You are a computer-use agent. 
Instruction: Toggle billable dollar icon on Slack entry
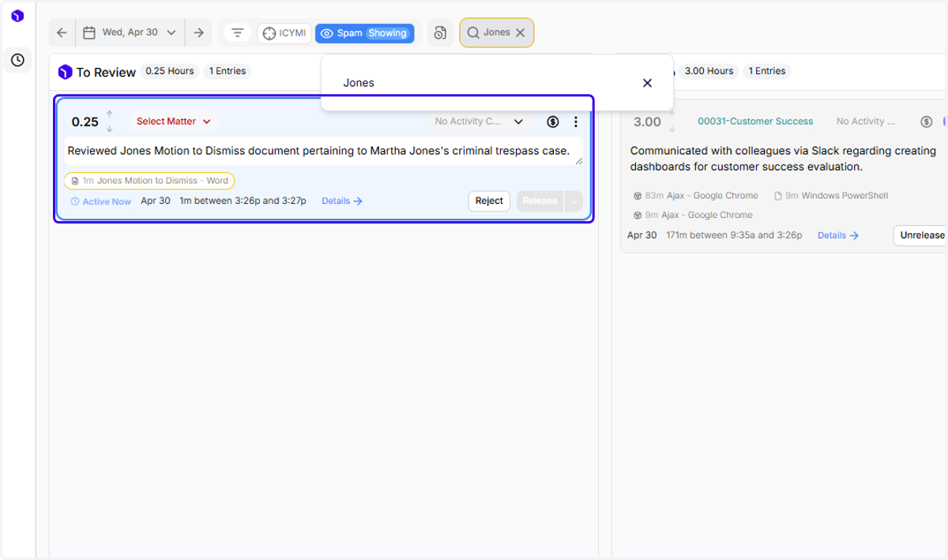coord(927,122)
